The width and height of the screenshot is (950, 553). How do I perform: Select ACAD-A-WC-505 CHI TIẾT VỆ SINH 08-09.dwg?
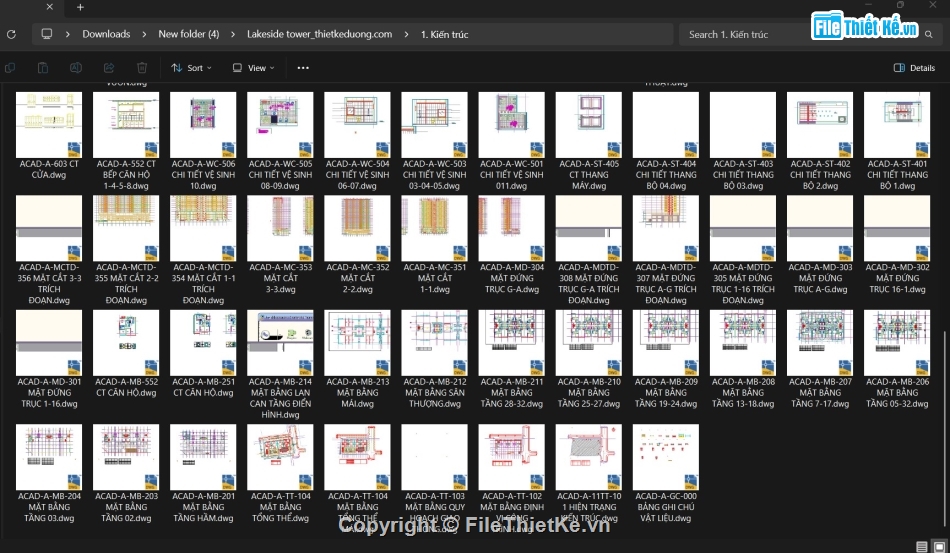click(280, 141)
